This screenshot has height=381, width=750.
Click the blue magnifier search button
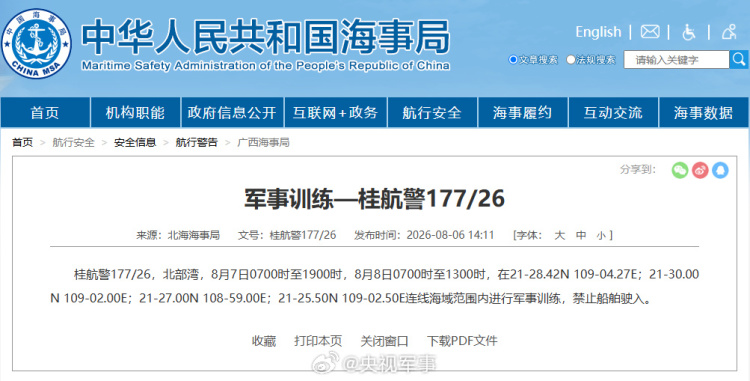(739, 60)
